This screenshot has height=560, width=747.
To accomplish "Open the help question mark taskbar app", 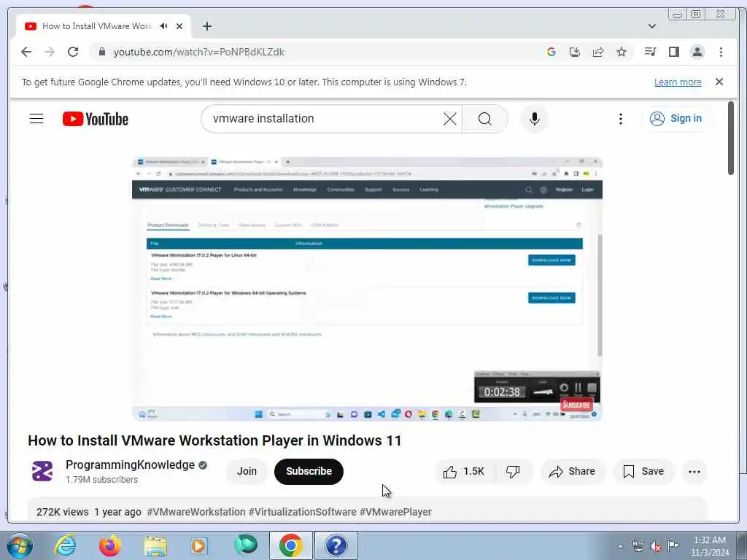I will [x=336, y=545].
